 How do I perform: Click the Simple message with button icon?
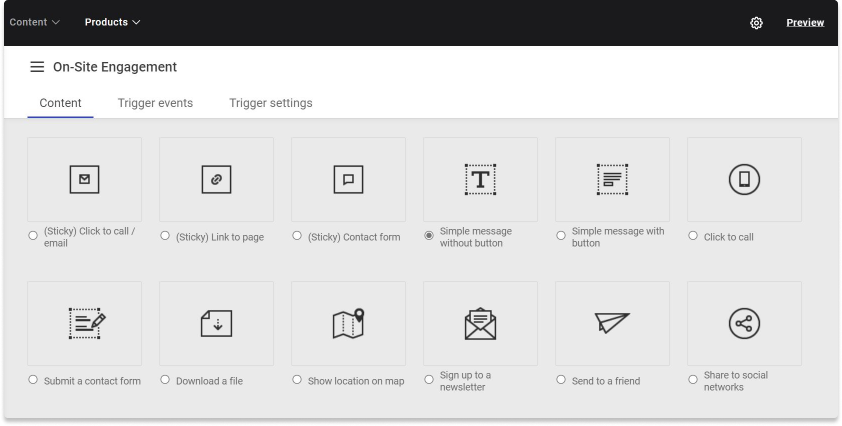point(612,179)
